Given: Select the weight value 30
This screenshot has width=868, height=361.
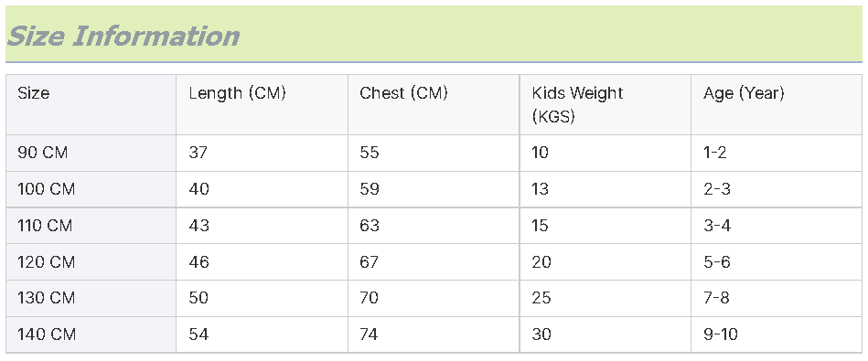Looking at the screenshot, I should [x=541, y=334].
